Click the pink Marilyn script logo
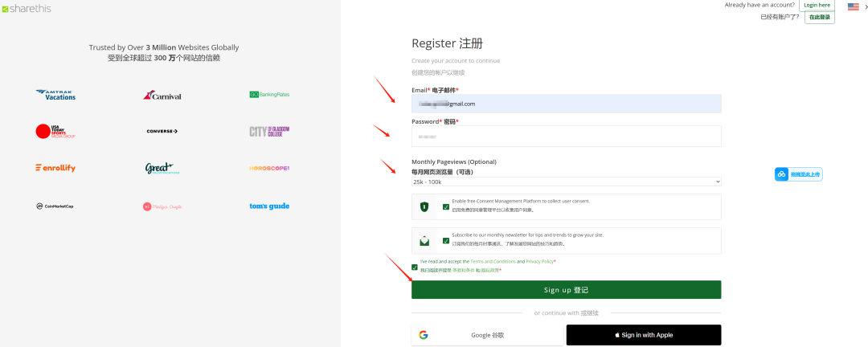This screenshot has width=868, height=347. [x=162, y=206]
